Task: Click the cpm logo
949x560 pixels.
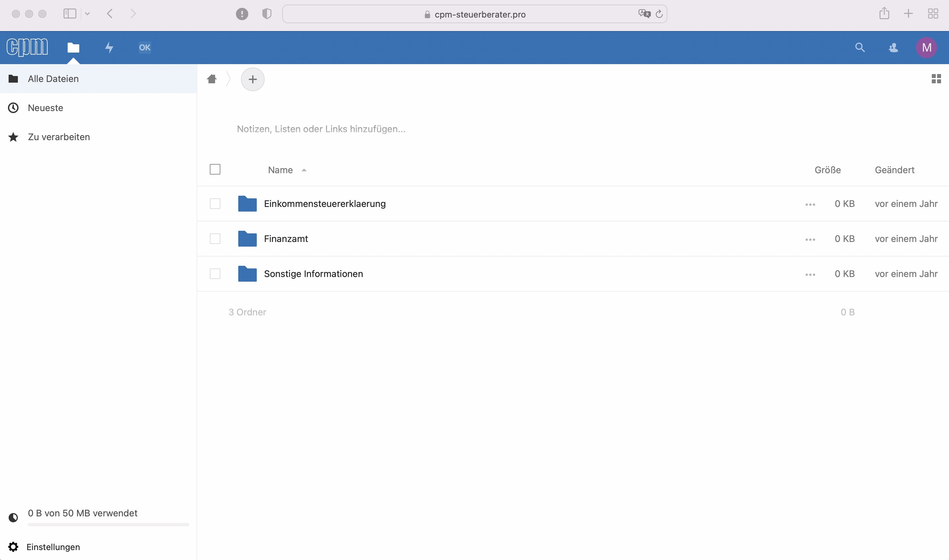Action: coord(27,48)
